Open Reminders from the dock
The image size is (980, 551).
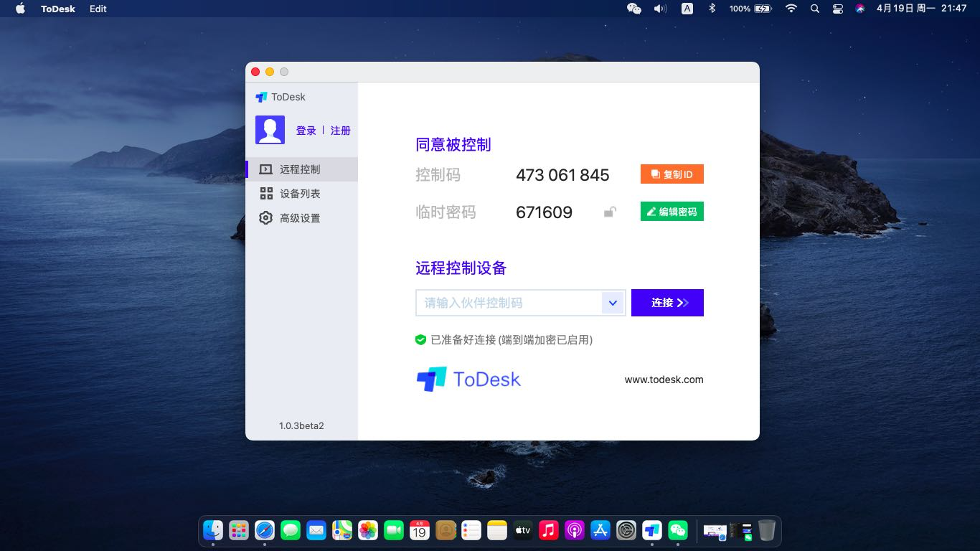(471, 530)
